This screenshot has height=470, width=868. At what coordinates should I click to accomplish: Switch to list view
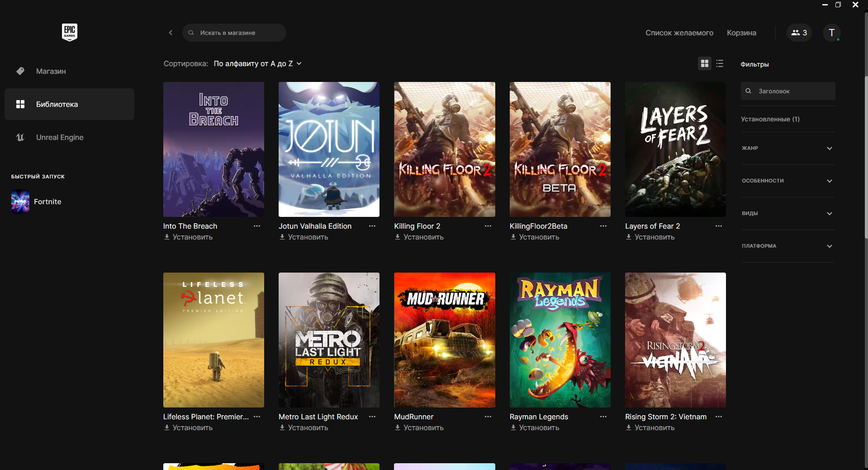coord(720,63)
